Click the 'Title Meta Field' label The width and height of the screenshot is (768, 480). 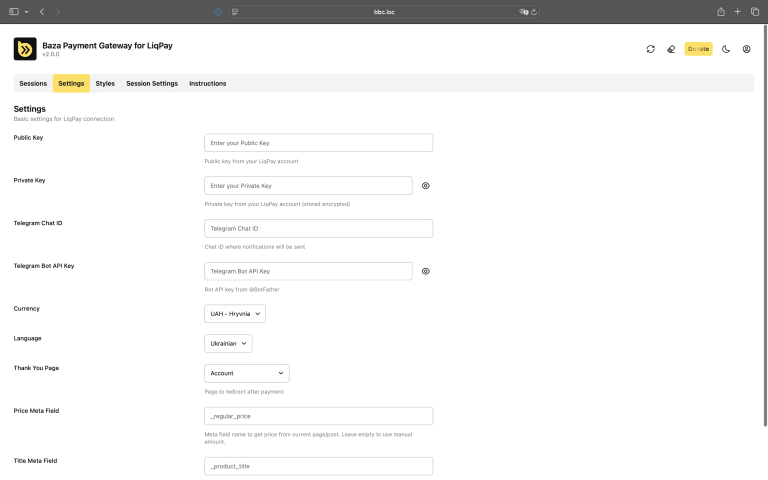(x=35, y=461)
